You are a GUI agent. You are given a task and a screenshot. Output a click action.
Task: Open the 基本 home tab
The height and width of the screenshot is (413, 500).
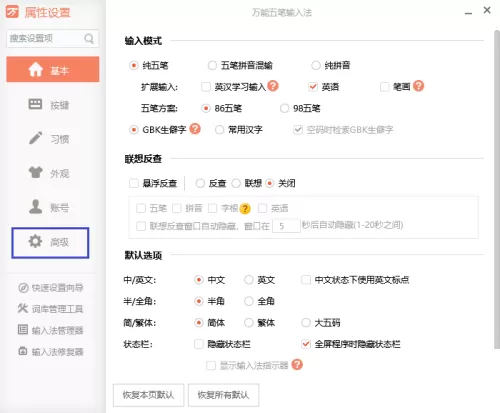[53, 69]
